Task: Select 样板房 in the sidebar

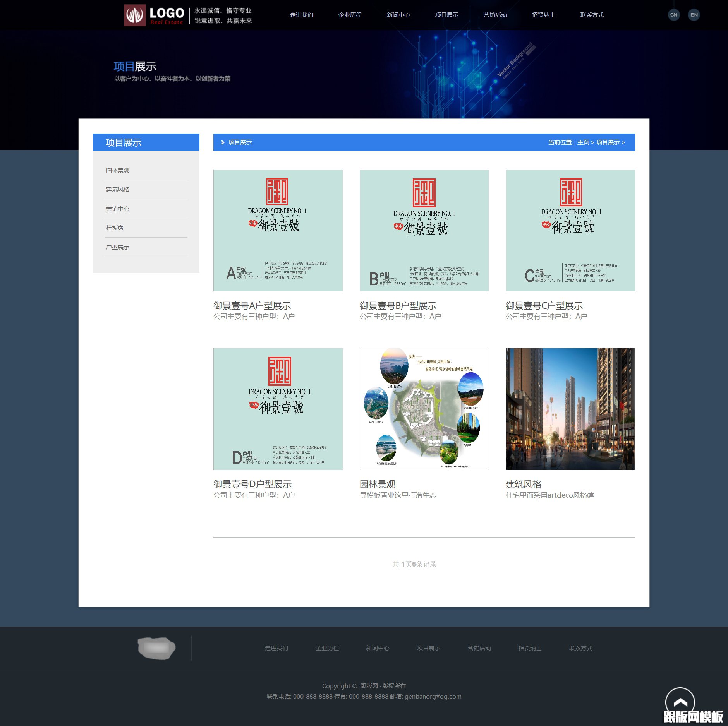Action: [116, 228]
